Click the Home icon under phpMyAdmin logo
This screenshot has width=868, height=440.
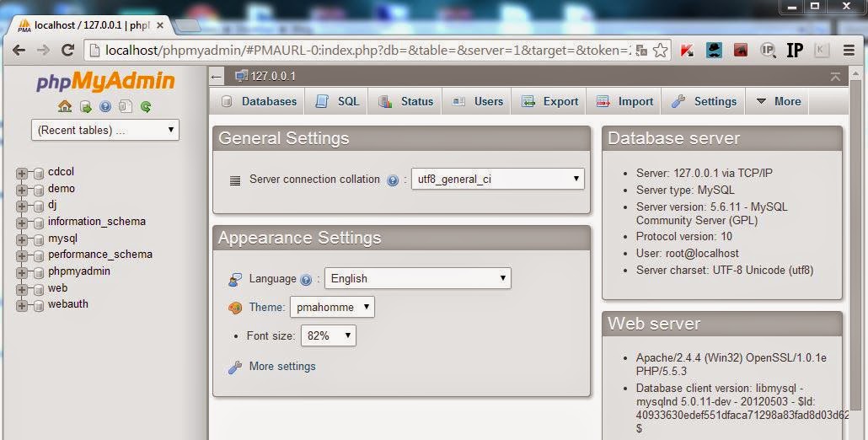(x=65, y=106)
